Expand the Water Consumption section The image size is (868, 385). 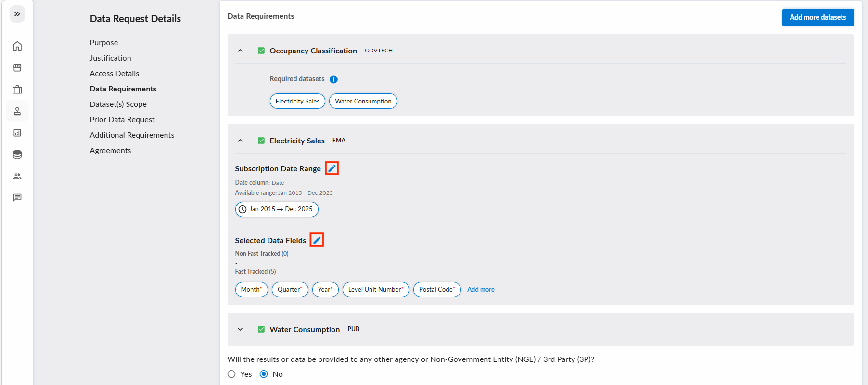[x=240, y=329]
